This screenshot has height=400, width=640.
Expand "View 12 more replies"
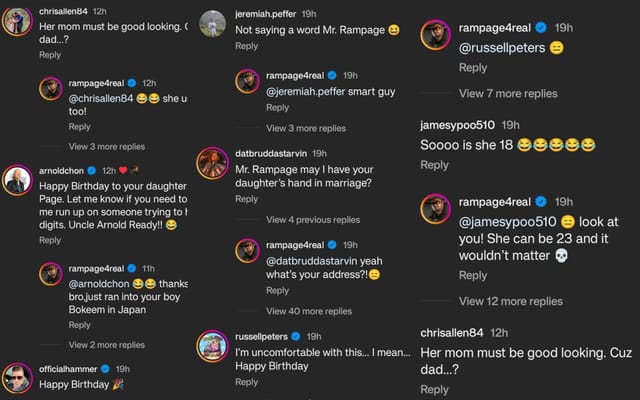tap(510, 301)
